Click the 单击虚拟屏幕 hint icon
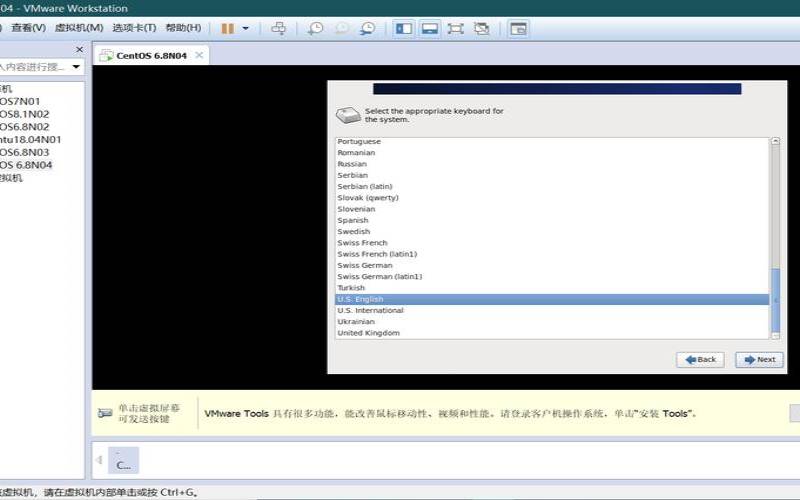The height and width of the screenshot is (500, 800). tap(105, 413)
